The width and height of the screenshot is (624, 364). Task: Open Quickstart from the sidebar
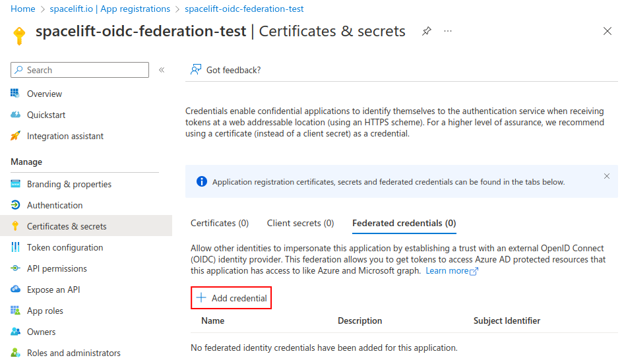(x=46, y=115)
